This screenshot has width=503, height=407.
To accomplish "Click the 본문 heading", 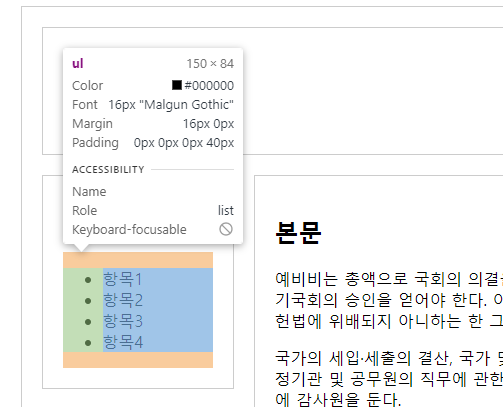I will [298, 233].
